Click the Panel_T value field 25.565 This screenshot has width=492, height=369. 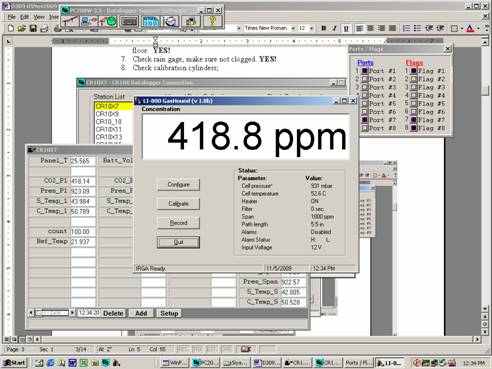coord(83,161)
